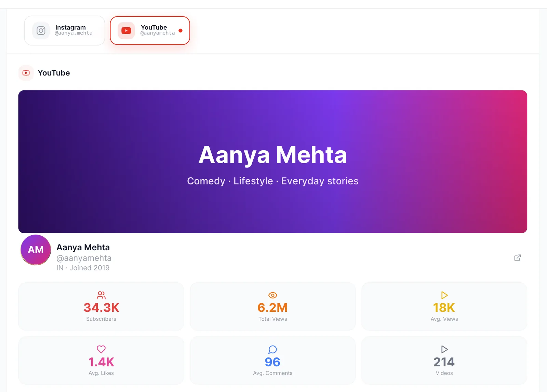
Task: Switch to the Instagram @aanya.mehta tab
Action: pos(65,30)
